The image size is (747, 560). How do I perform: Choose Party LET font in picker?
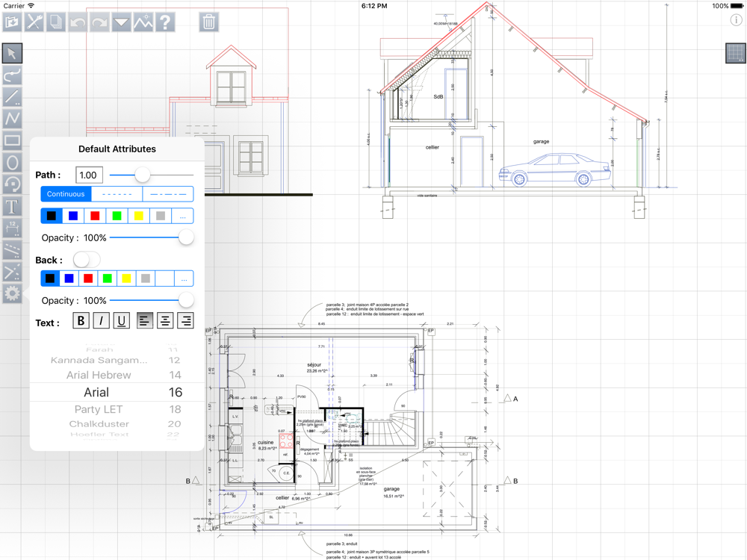tap(99, 409)
